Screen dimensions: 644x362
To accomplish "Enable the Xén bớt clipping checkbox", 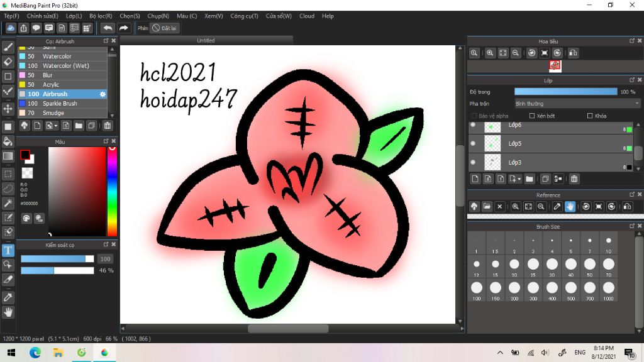I will 532,116.
